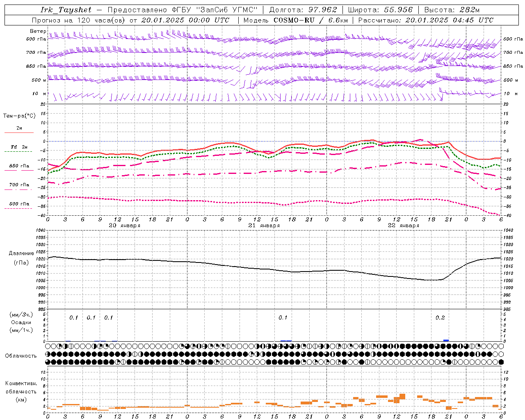Click the Конвективн. convective cloud label
Screen dimensions: 525x420
(x=21, y=383)
